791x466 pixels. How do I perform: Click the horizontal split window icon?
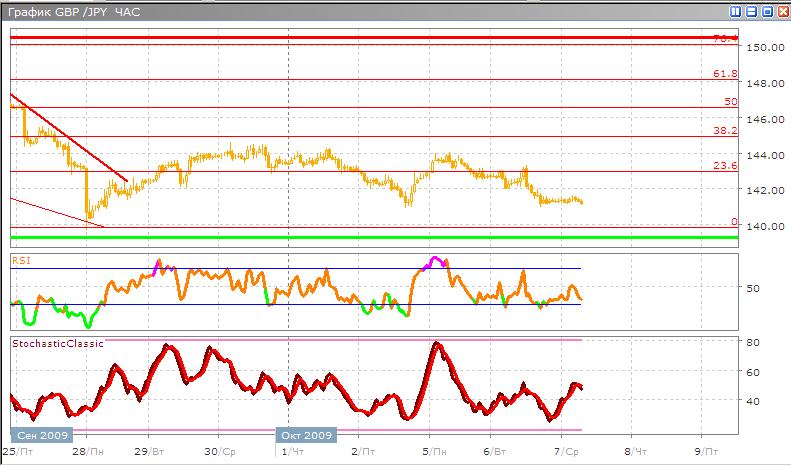click(751, 12)
